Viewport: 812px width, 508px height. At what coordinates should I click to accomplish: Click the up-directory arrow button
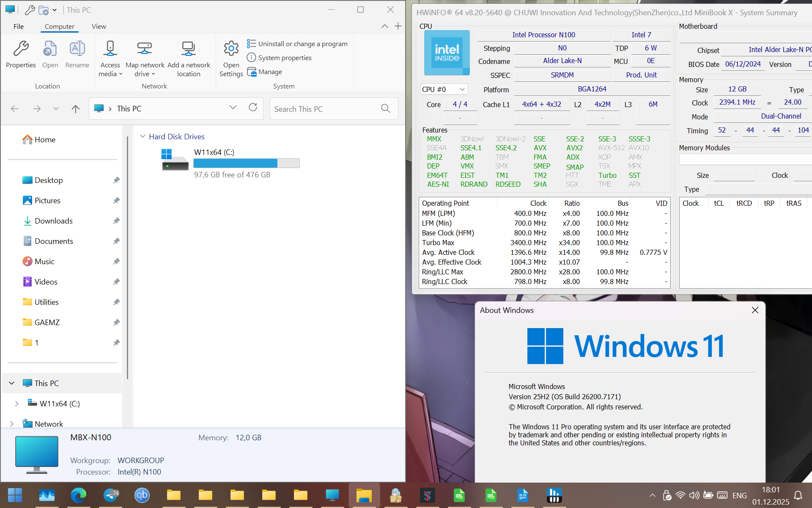point(76,109)
